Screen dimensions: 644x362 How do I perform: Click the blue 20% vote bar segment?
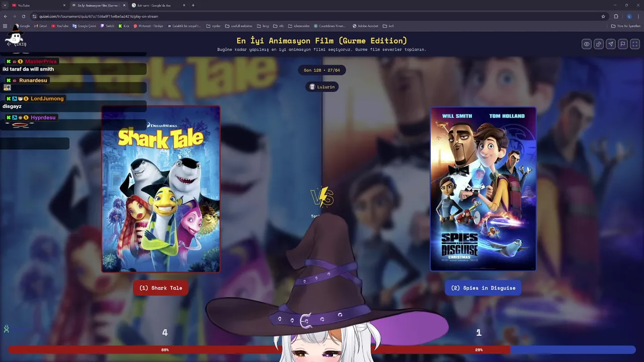point(573,349)
